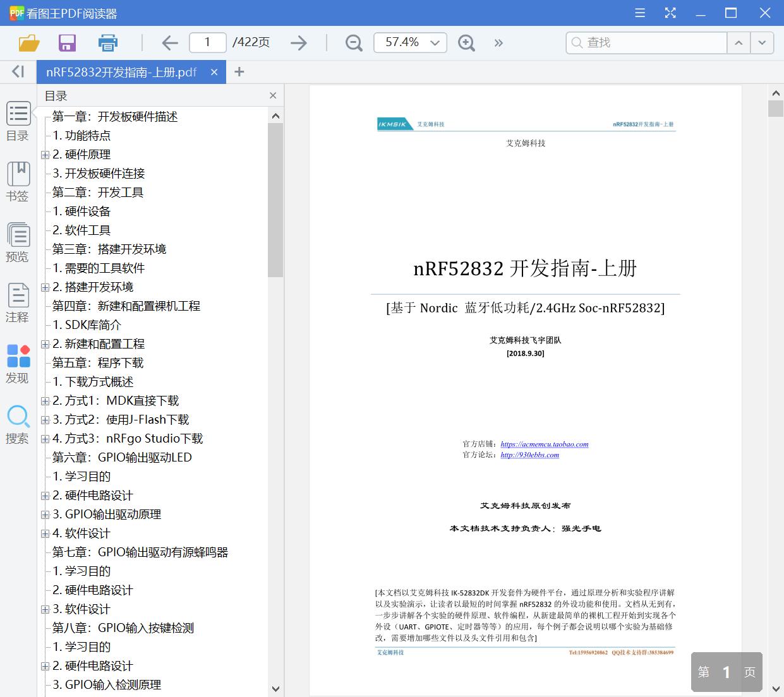Save the document with the save icon
The image size is (784, 697).
(67, 42)
